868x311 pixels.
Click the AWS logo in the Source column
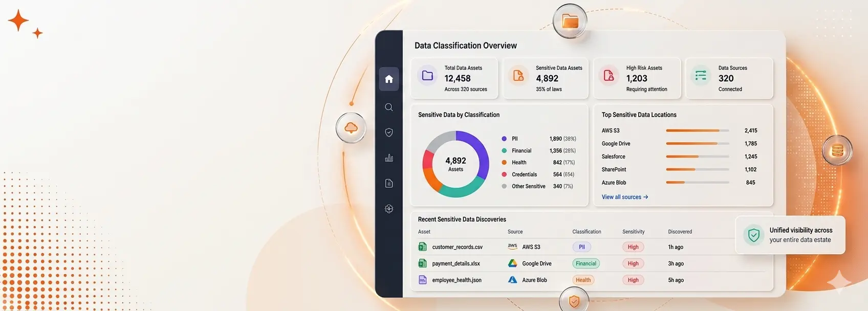point(512,246)
